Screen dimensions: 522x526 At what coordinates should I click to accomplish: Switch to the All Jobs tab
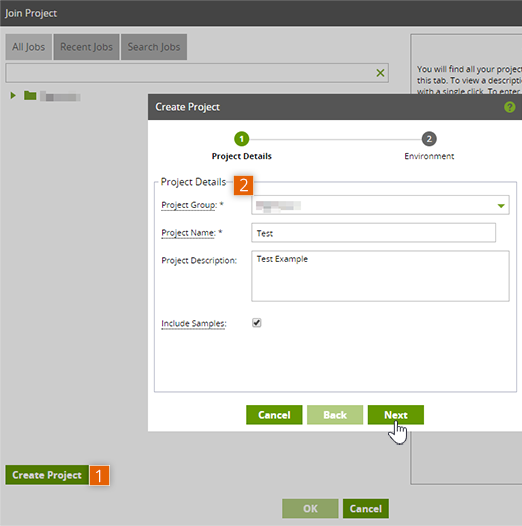click(29, 47)
